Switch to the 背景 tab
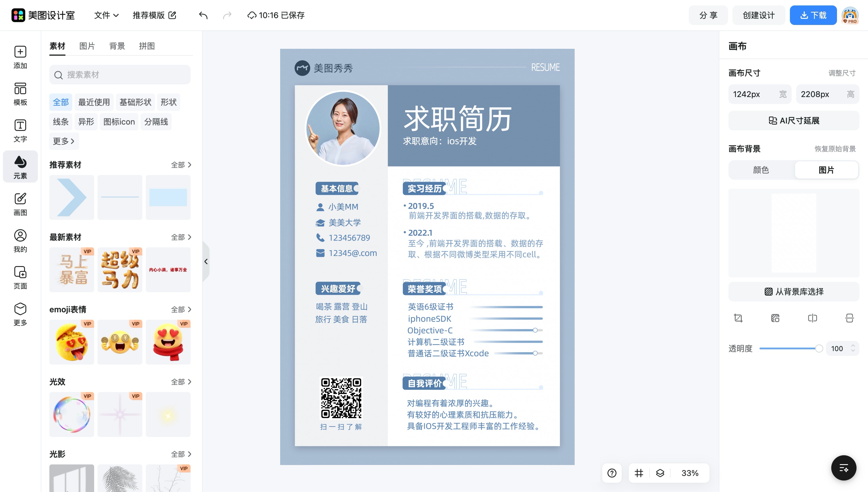 point(117,46)
